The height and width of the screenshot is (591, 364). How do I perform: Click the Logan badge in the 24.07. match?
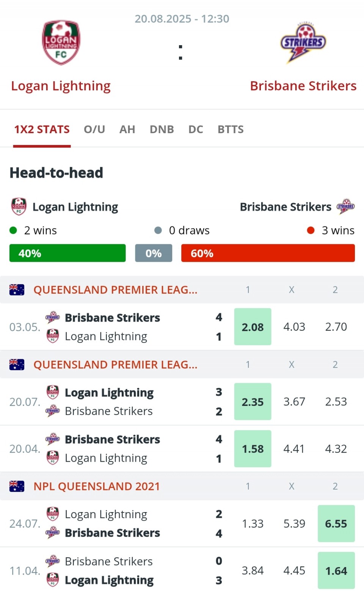pos(53,514)
